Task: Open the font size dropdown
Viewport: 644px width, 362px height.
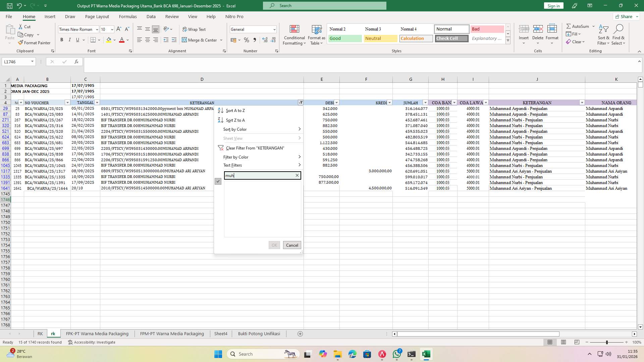Action: coord(112,29)
